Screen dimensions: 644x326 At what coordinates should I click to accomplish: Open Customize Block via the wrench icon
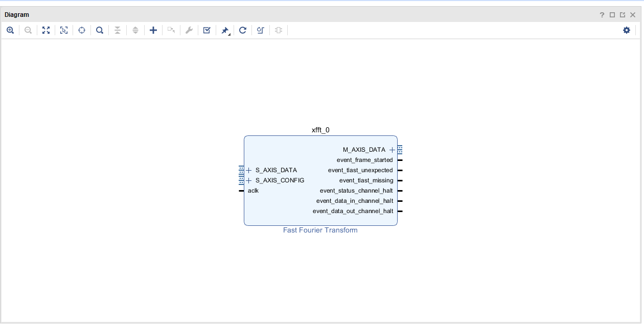pos(189,30)
